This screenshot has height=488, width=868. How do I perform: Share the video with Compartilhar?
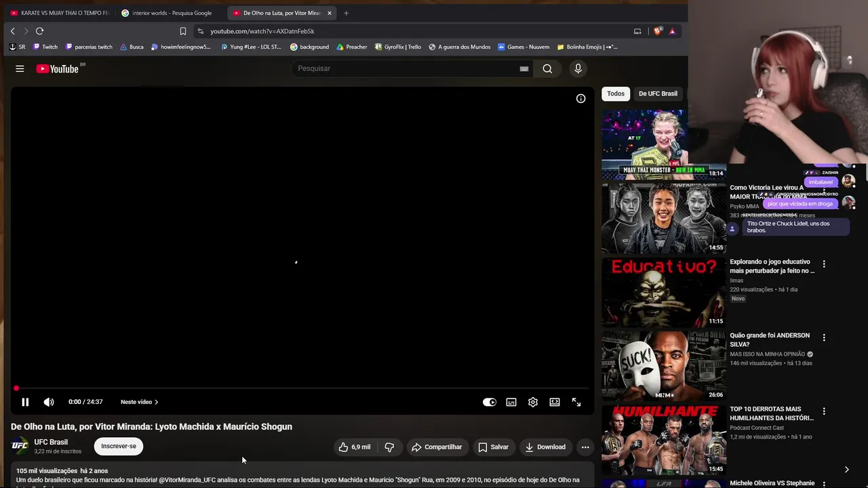[x=437, y=447]
